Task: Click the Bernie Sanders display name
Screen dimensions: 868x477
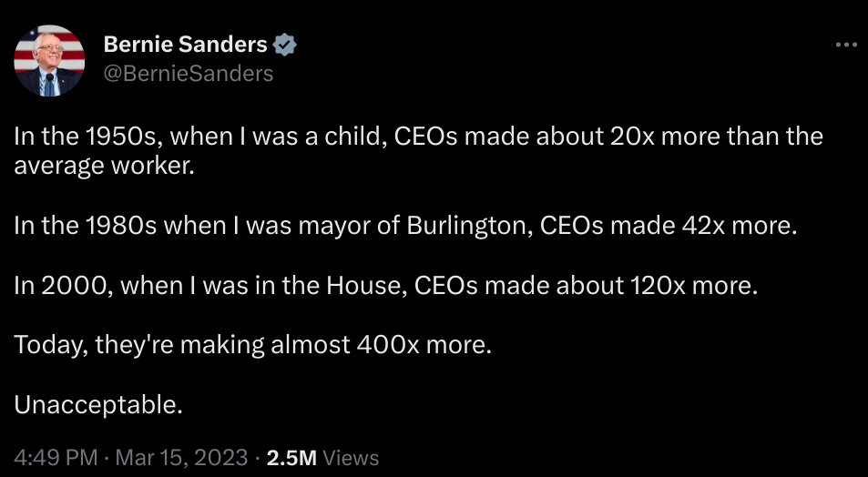Action: pos(186,45)
